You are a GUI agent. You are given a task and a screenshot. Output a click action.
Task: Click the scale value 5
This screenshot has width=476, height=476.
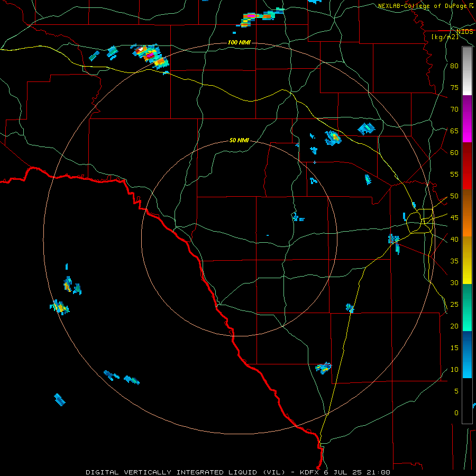[x=456, y=391]
